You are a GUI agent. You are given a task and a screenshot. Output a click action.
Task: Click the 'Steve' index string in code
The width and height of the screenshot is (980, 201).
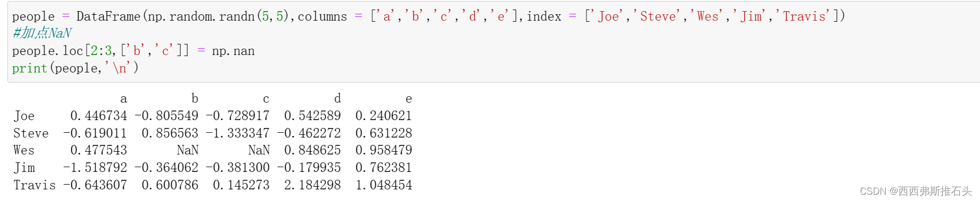pyautogui.click(x=658, y=16)
